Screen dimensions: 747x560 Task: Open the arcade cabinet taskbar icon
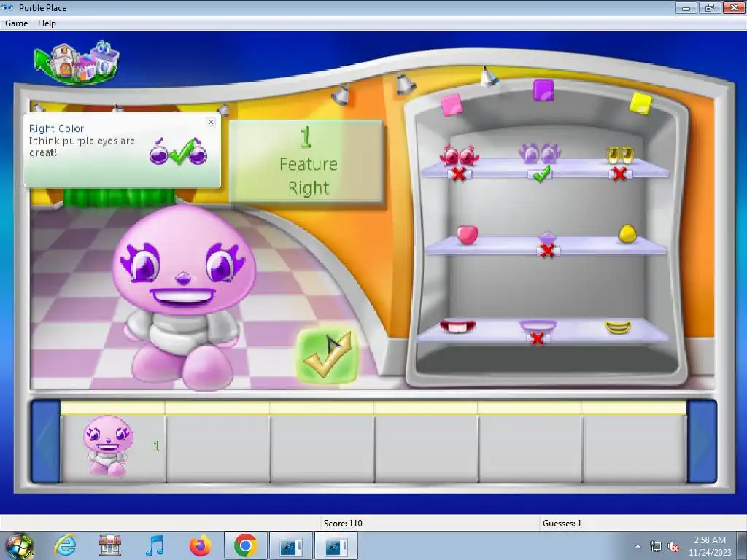pos(110,545)
